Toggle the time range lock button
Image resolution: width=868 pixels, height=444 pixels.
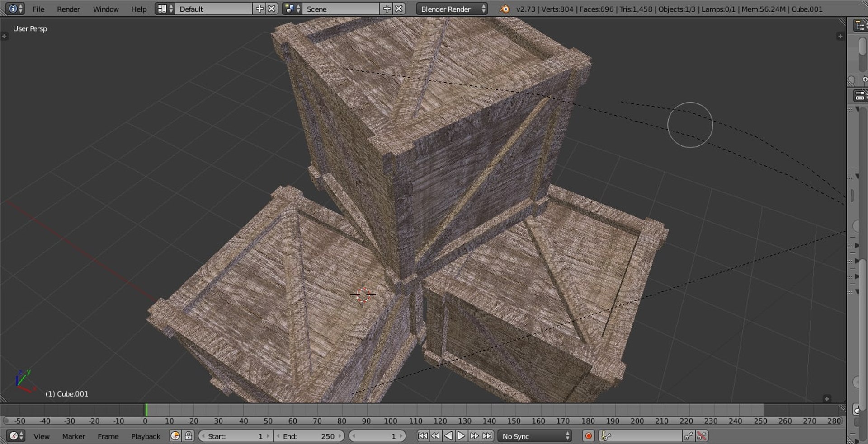click(x=188, y=436)
